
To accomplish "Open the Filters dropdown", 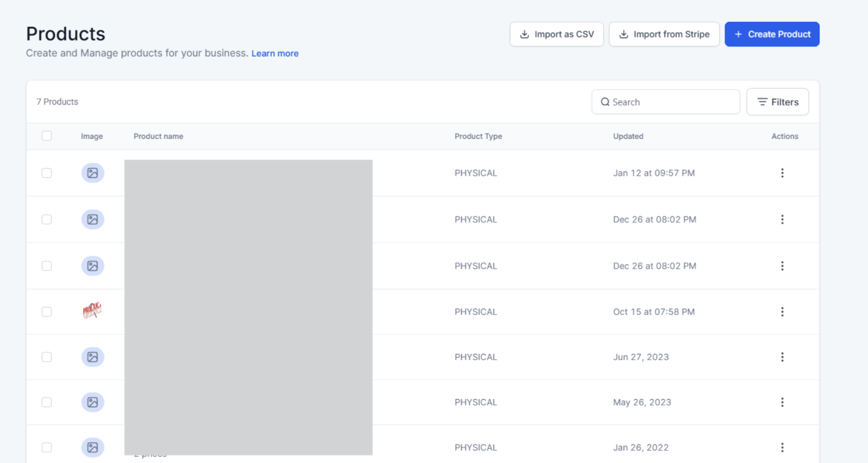I will [777, 102].
